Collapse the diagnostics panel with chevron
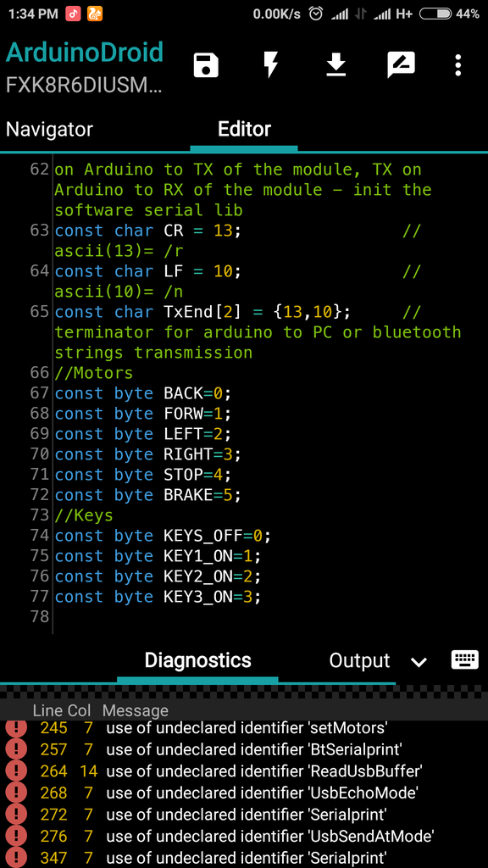Screen dimensions: 488x868 pos(419,661)
